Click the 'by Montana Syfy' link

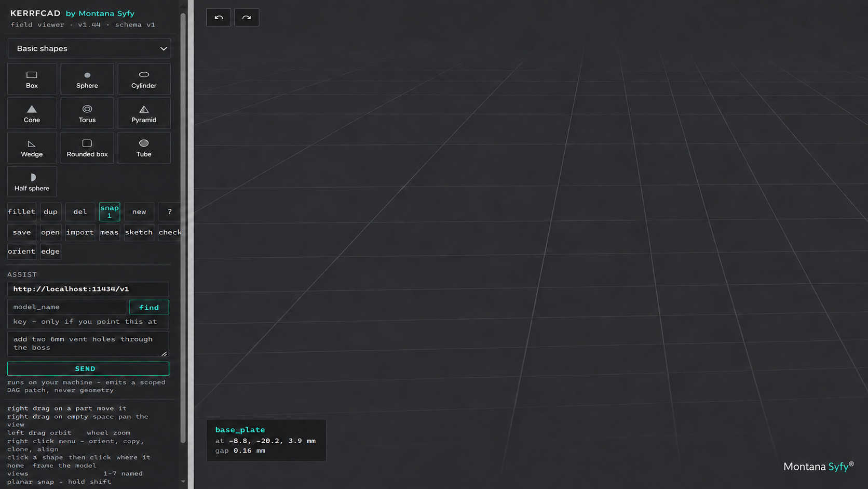click(100, 14)
